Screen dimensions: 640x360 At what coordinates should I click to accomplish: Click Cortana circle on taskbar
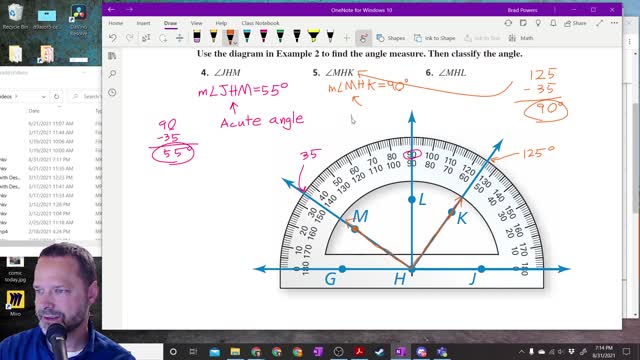(173, 351)
